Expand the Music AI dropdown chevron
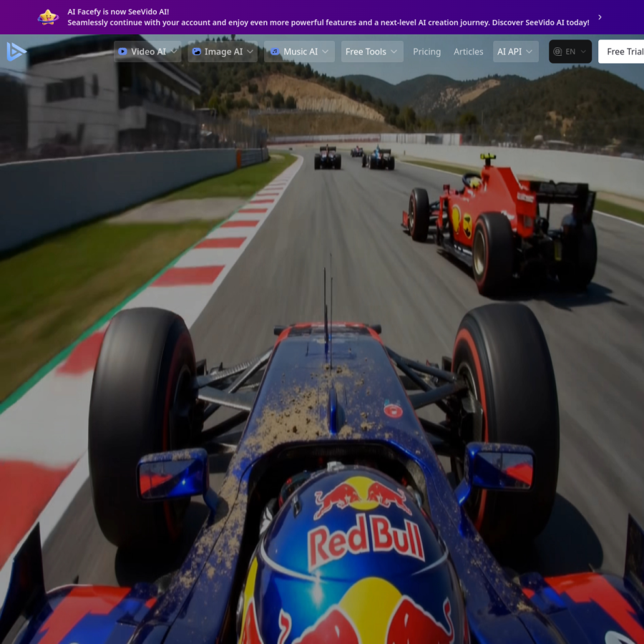The width and height of the screenshot is (644, 644). pyautogui.click(x=326, y=52)
